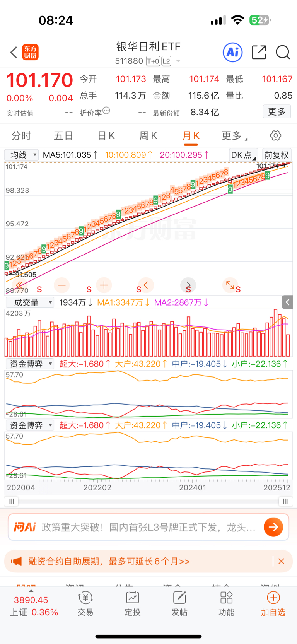
Task: Tap 量比 value 0.85
Action: 283,96
